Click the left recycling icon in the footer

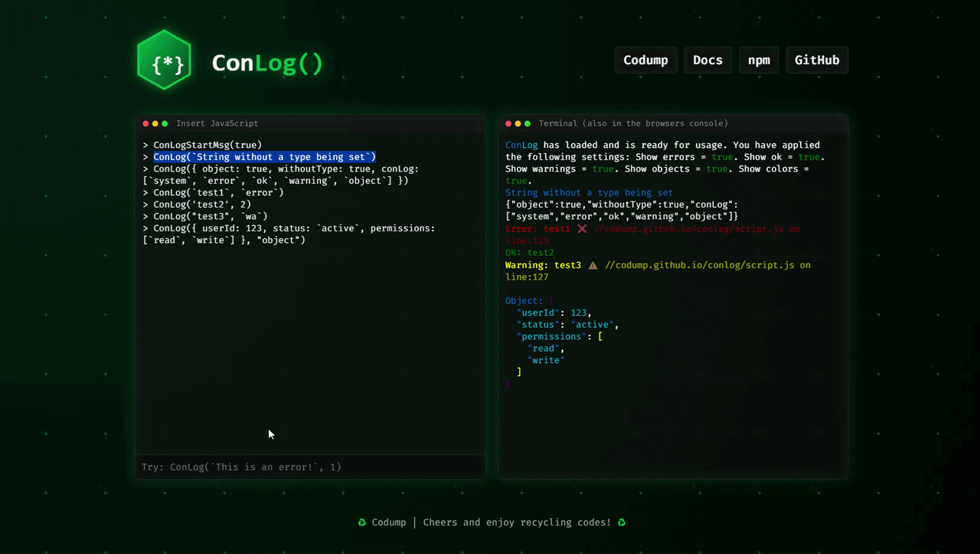tap(361, 522)
